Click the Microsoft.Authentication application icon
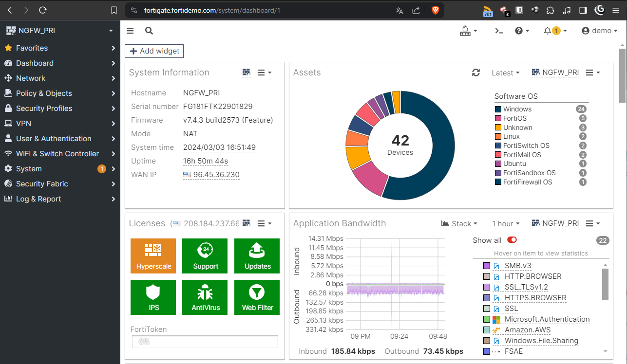Image resolution: width=627 pixels, height=364 pixels. (496, 320)
